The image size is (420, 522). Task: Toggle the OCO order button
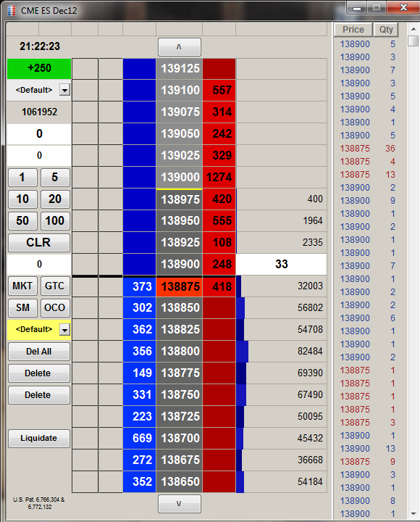[x=55, y=307]
